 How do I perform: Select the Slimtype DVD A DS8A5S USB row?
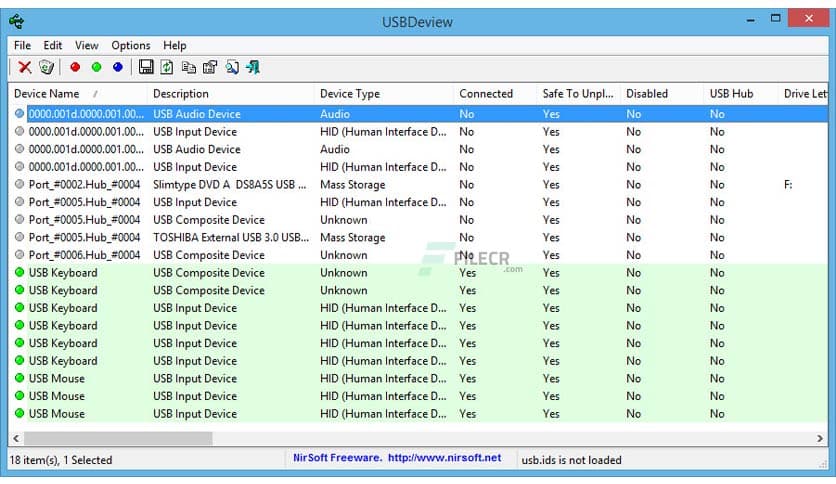point(419,184)
